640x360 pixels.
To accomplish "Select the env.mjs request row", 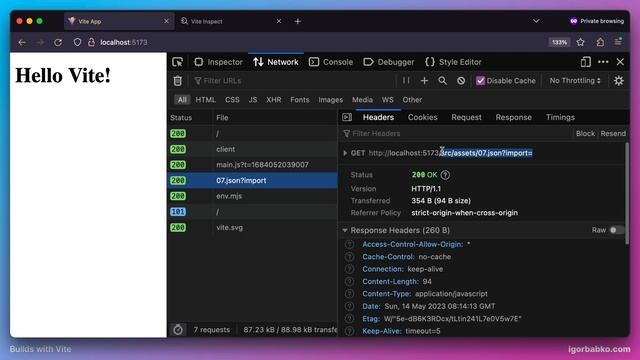I will tap(252, 196).
